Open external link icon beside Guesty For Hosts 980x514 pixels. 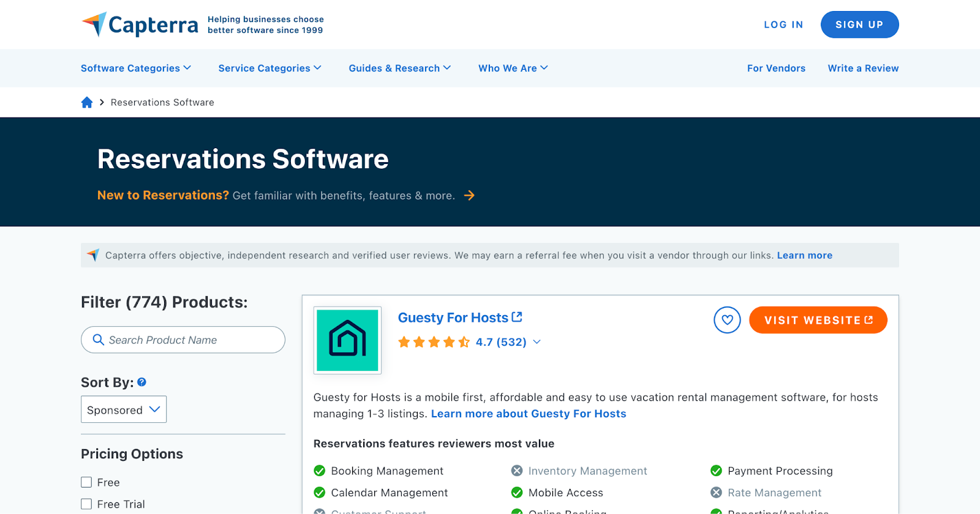[517, 317]
